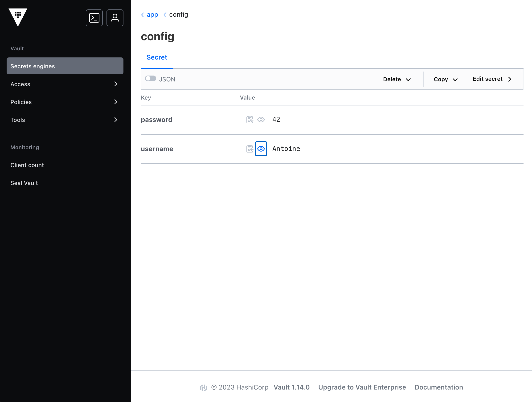The width and height of the screenshot is (532, 402).
Task: Open the Documentation link
Action: 439,387
